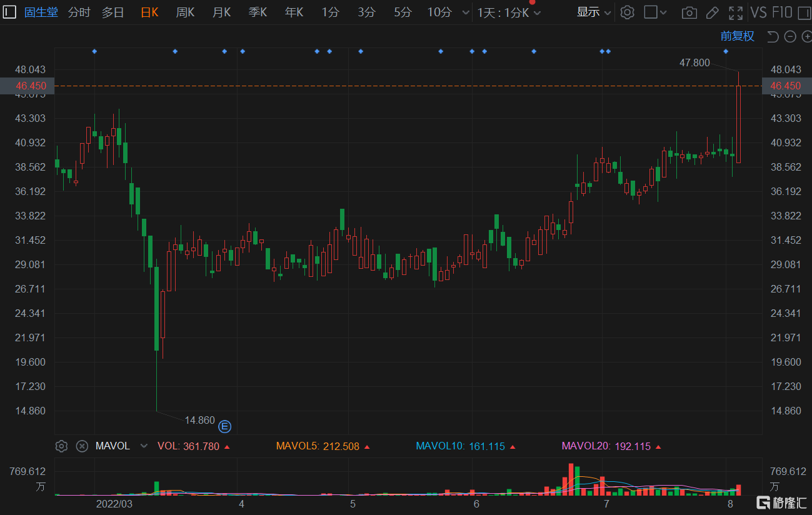The image size is (812, 515).
Task: Expand the minute-period dropdown after 10分
Action: coord(465,12)
